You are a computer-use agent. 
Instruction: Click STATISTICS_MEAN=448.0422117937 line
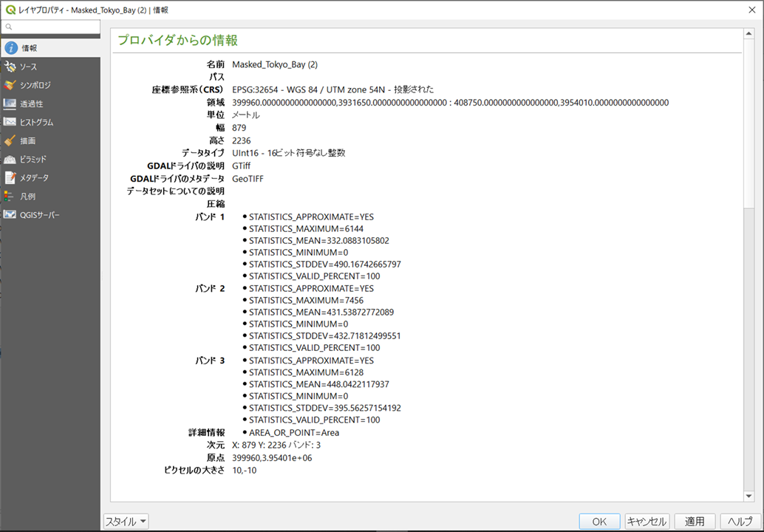(x=319, y=384)
